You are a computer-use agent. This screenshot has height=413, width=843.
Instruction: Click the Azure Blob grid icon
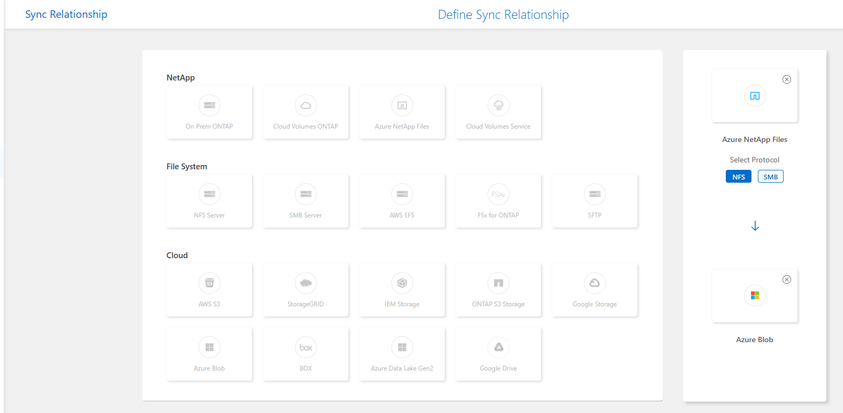tap(209, 347)
